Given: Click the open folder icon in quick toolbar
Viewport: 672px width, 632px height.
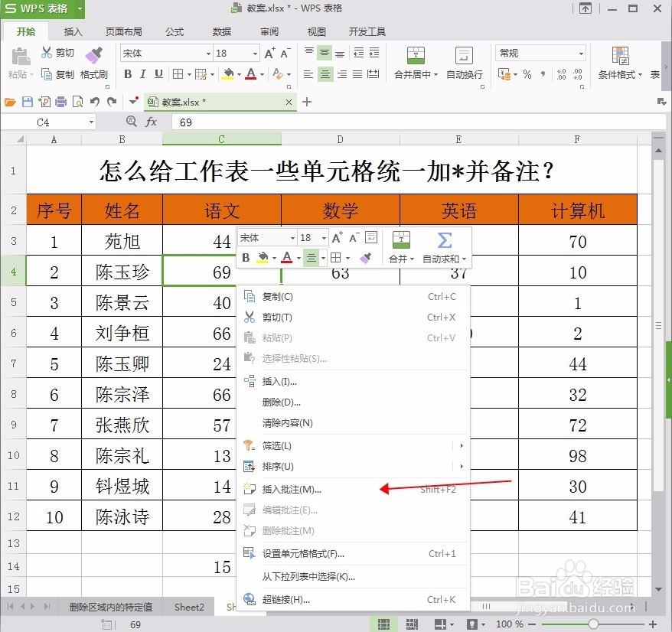Looking at the screenshot, I should tap(10, 102).
